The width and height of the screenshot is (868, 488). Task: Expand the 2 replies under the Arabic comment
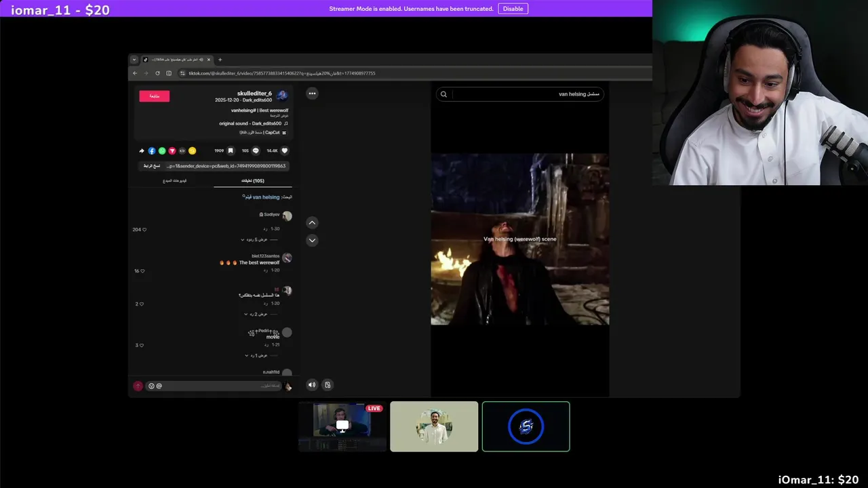coord(257,314)
